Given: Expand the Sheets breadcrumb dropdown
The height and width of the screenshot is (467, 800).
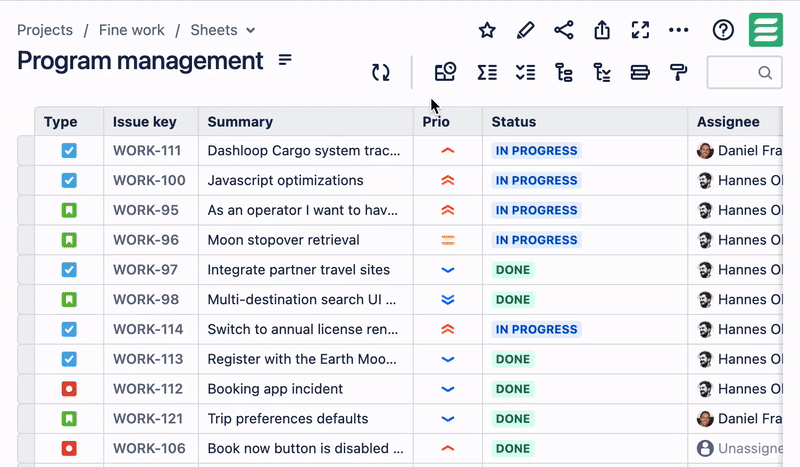Looking at the screenshot, I should [251, 30].
